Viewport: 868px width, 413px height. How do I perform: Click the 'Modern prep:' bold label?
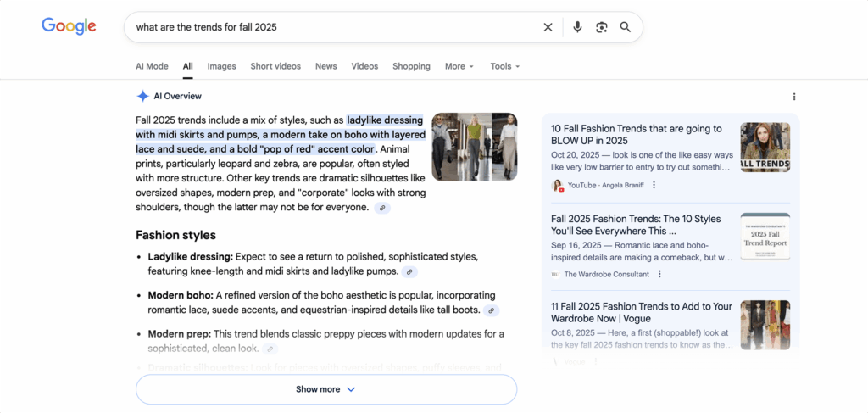[x=180, y=334]
